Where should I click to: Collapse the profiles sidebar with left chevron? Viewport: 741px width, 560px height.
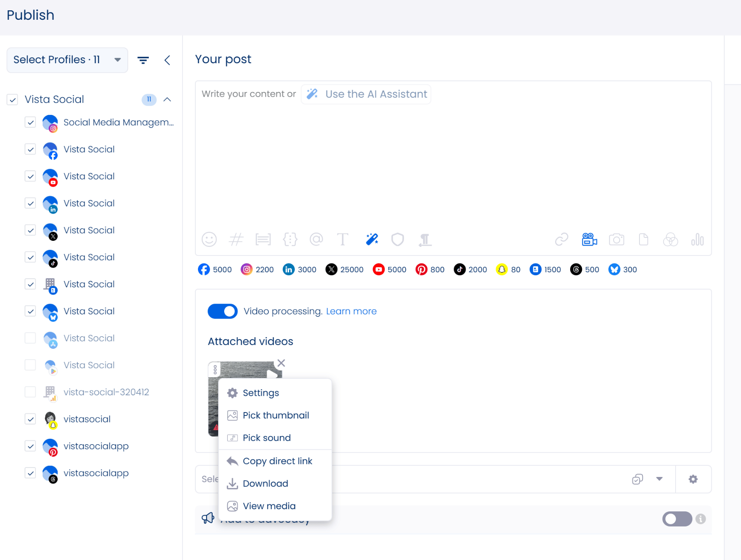[x=167, y=60]
